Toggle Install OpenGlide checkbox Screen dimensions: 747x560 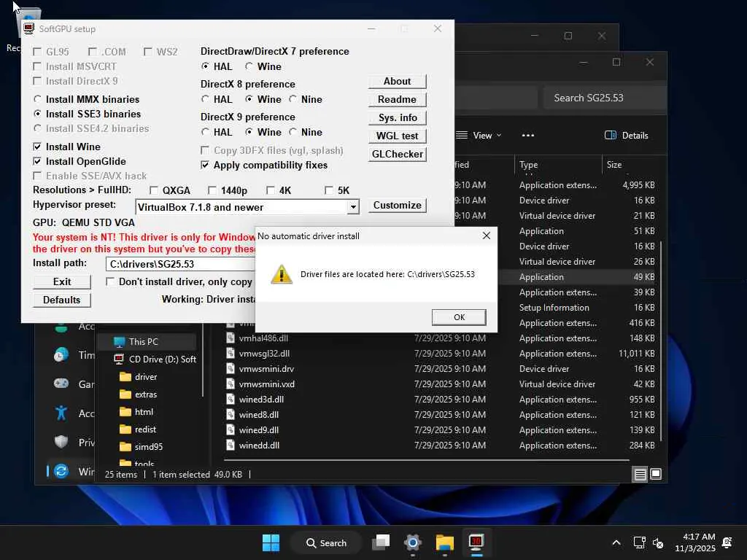(x=37, y=161)
